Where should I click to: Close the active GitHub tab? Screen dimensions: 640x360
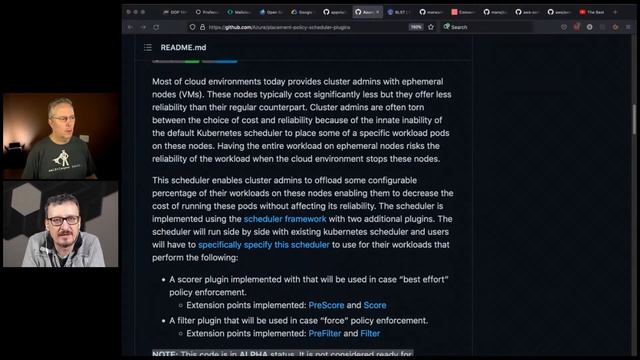pos(378,12)
